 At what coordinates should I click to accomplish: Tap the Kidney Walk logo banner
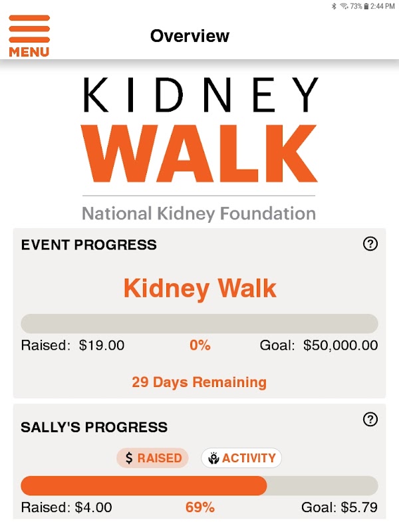[x=199, y=149]
